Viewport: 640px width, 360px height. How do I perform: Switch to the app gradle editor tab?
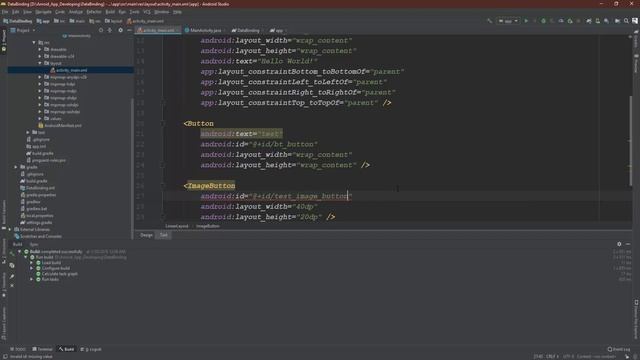click(278, 30)
